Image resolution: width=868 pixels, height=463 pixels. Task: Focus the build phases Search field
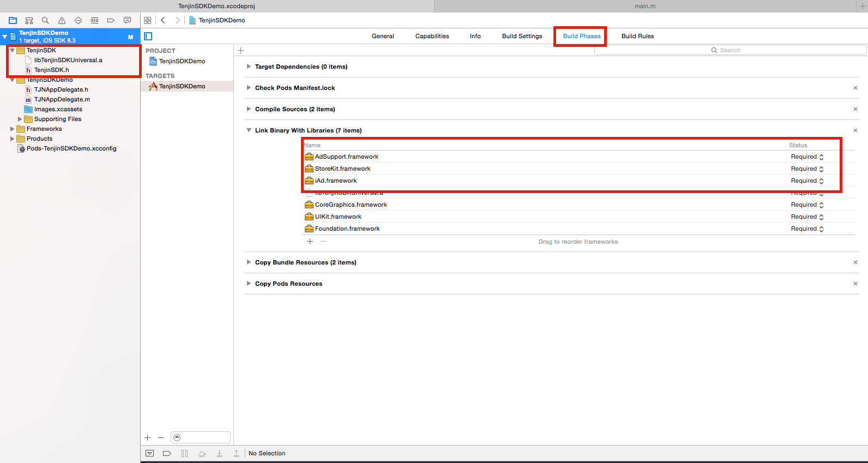coord(730,50)
